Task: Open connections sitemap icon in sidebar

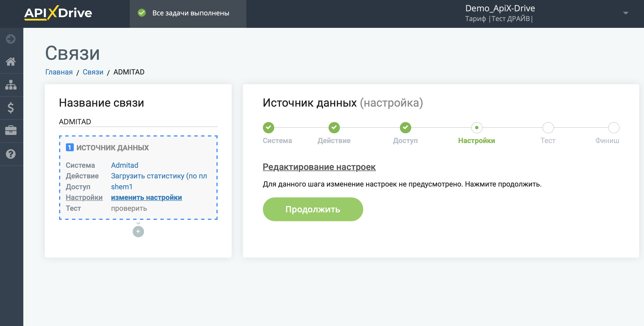Action: pyautogui.click(x=11, y=85)
